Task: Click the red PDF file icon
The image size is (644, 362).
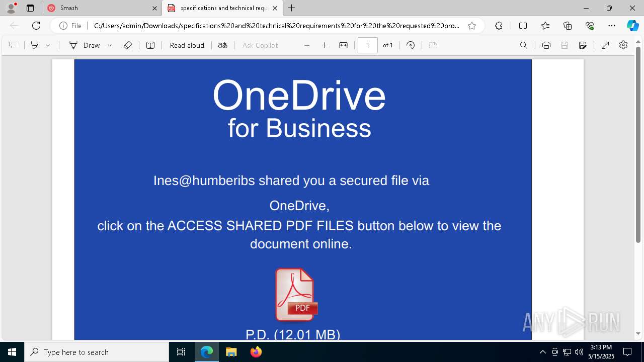Action: [x=296, y=295]
